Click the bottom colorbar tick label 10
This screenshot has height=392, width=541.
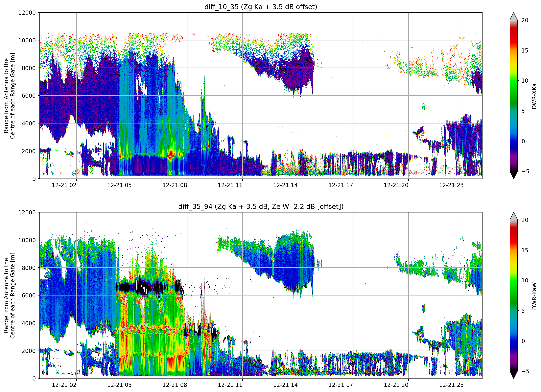tap(525, 280)
